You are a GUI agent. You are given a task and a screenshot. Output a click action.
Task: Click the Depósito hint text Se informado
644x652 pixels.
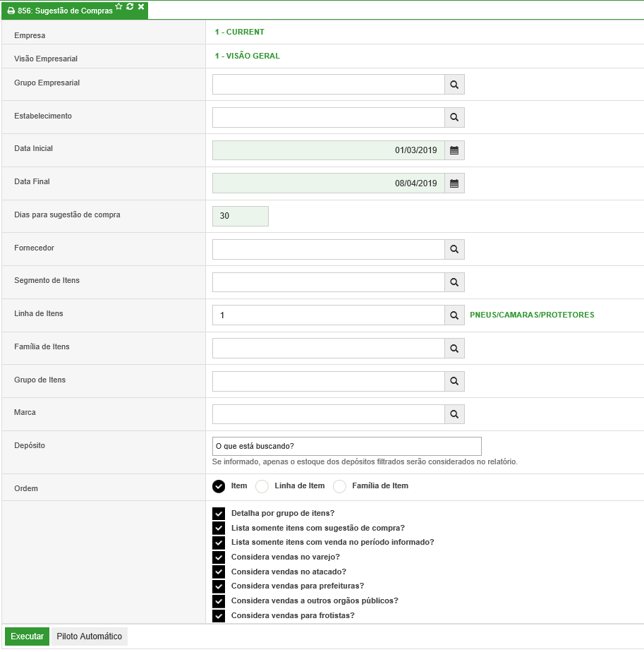(x=365, y=462)
